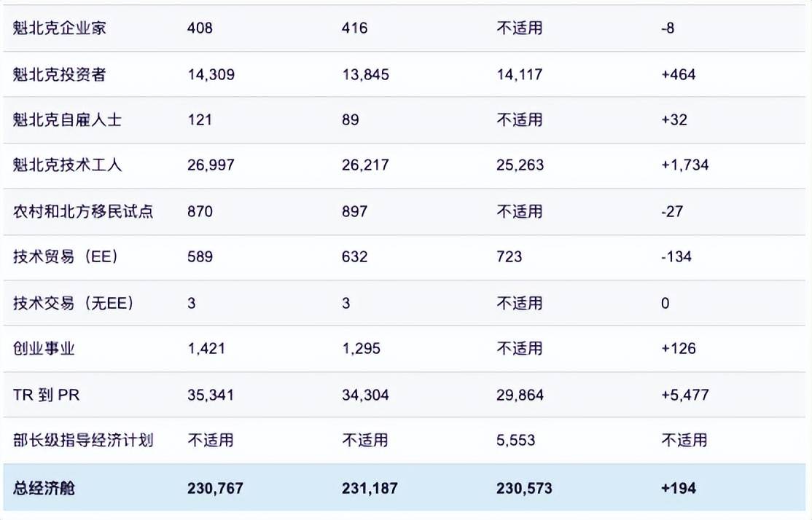Click the TR 到 PR row label
Image resolution: width=812 pixels, height=520 pixels.
pyautogui.click(x=47, y=395)
